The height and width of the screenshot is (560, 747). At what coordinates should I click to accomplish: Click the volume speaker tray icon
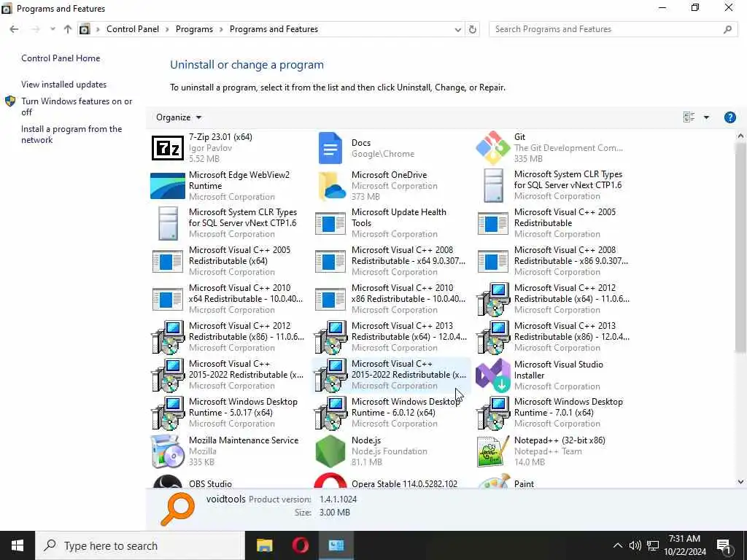click(635, 545)
